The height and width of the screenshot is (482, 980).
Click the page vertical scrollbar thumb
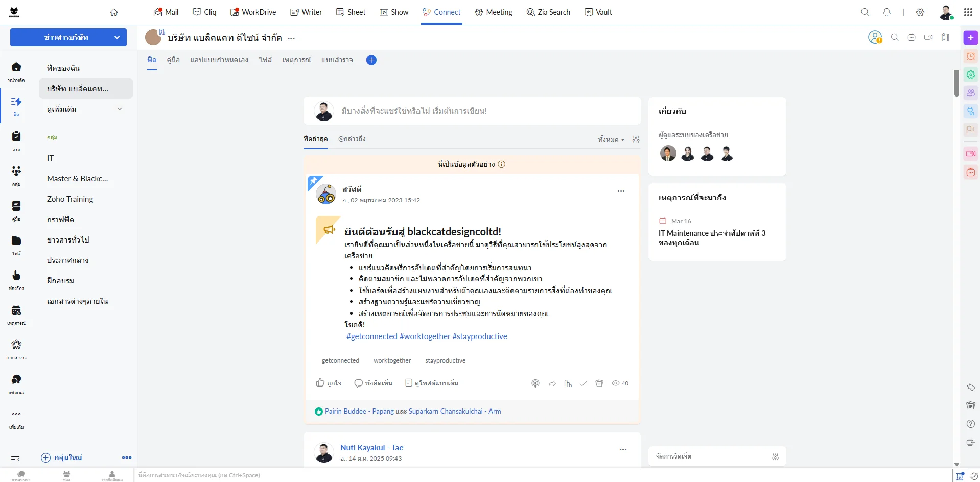coord(956,83)
